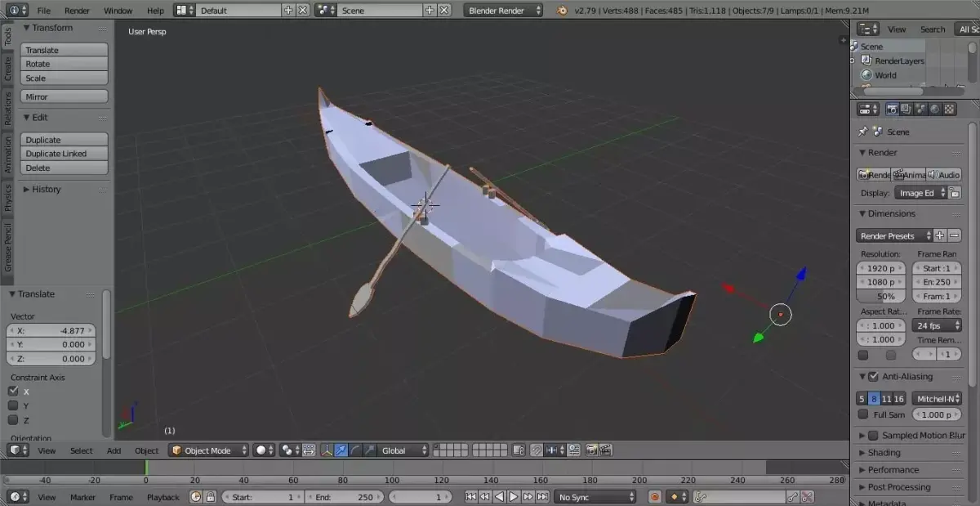The height and width of the screenshot is (506, 980).
Task: Enable the Full Sample checkbox
Action: click(863, 414)
